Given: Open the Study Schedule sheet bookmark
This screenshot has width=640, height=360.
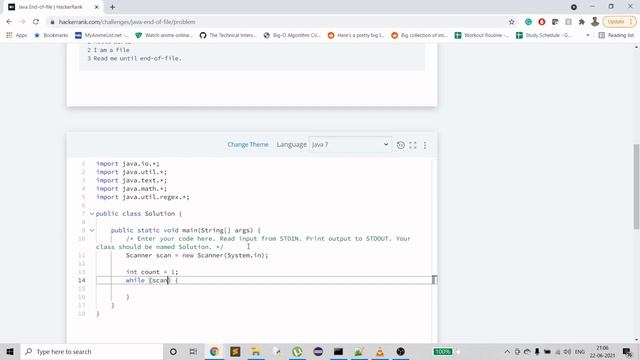Looking at the screenshot, I should click(x=543, y=35).
